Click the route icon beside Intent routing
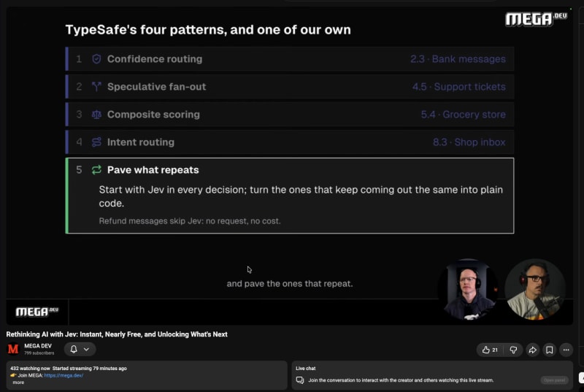Screen dimensions: 584x392 96,142
